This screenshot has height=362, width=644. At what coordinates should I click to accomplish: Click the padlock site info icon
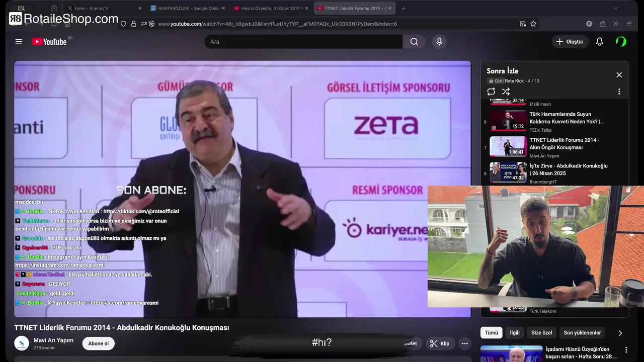point(133,24)
